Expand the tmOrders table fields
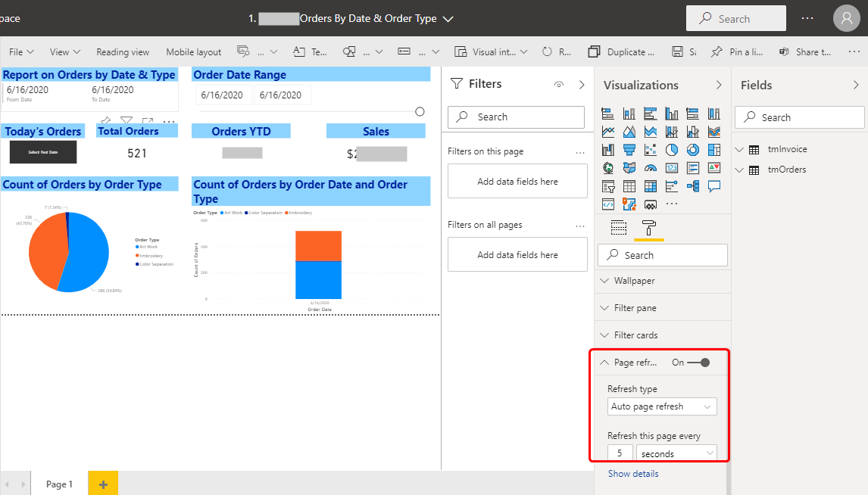This screenshot has height=495, width=868. click(x=739, y=170)
